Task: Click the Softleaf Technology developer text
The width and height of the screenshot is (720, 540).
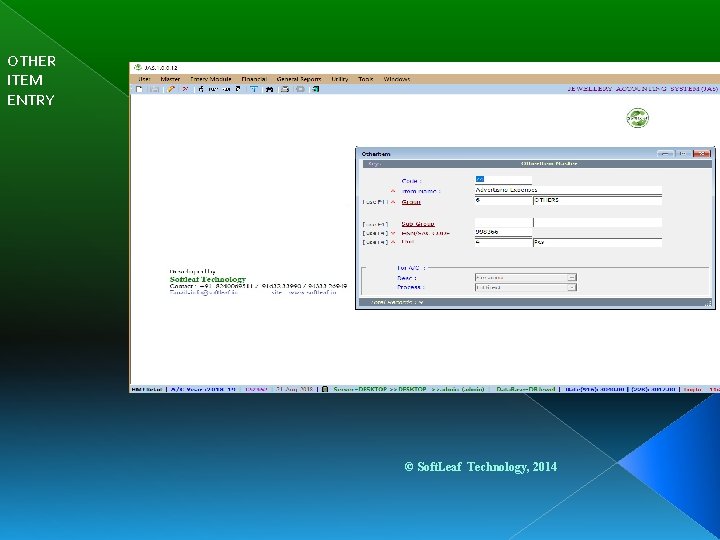Action: [x=208, y=279]
